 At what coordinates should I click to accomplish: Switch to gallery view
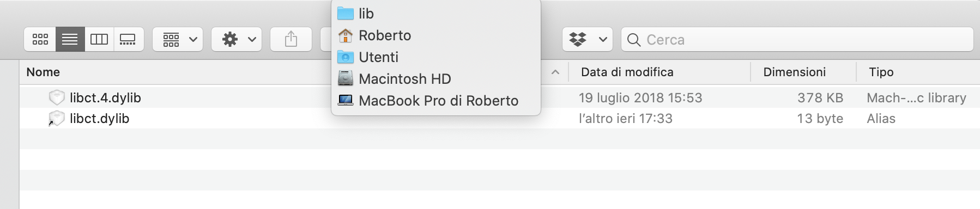(129, 39)
